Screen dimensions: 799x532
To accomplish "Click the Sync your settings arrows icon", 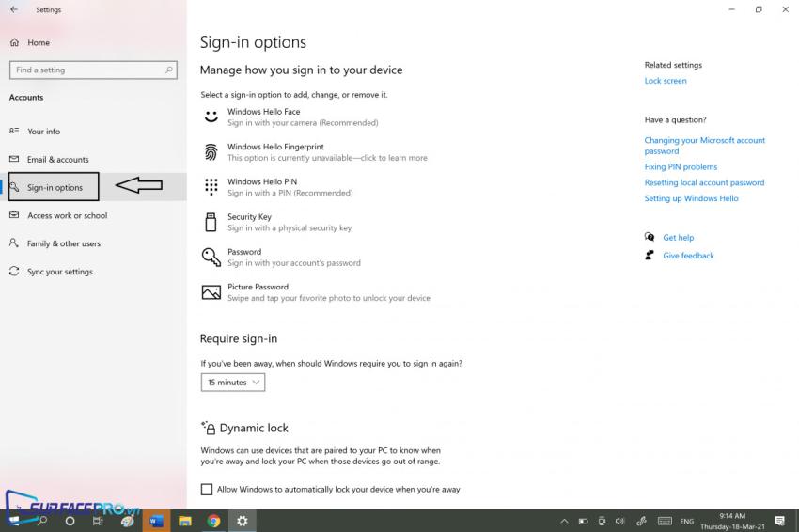I will tap(14, 271).
